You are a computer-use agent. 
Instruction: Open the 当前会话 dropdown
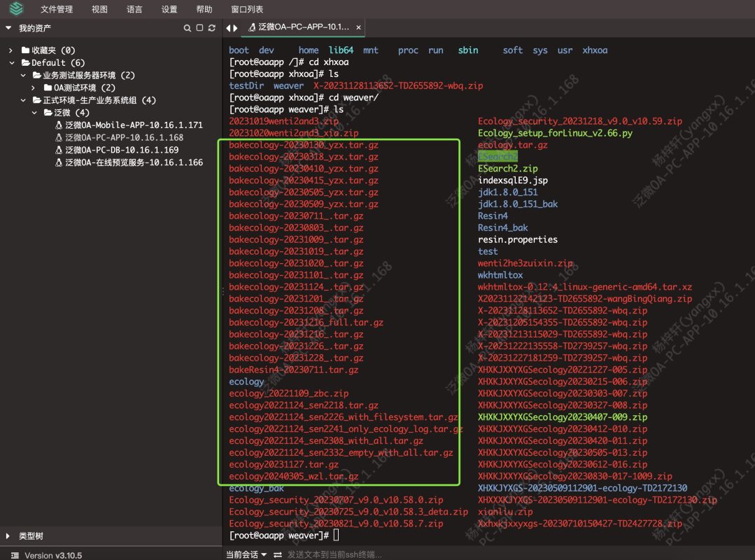tap(246, 554)
